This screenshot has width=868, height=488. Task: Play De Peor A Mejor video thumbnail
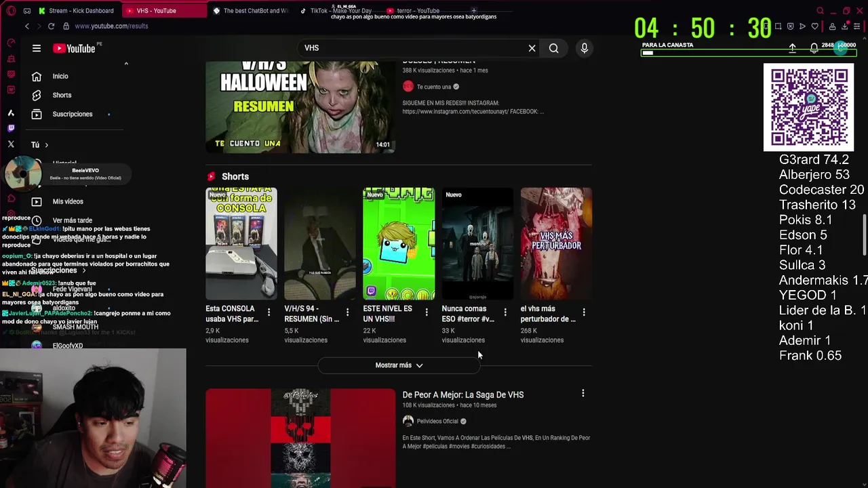coord(300,438)
